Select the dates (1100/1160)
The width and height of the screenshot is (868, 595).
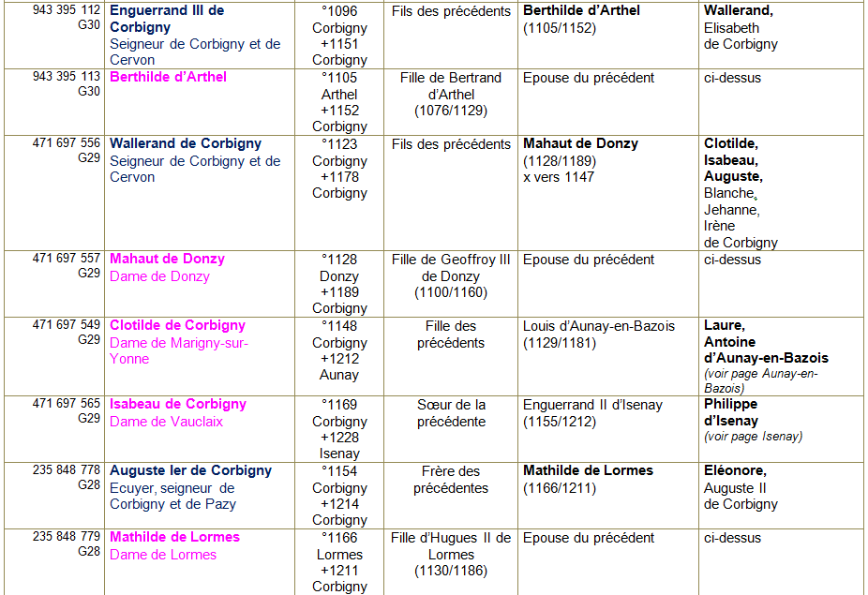pos(451,292)
